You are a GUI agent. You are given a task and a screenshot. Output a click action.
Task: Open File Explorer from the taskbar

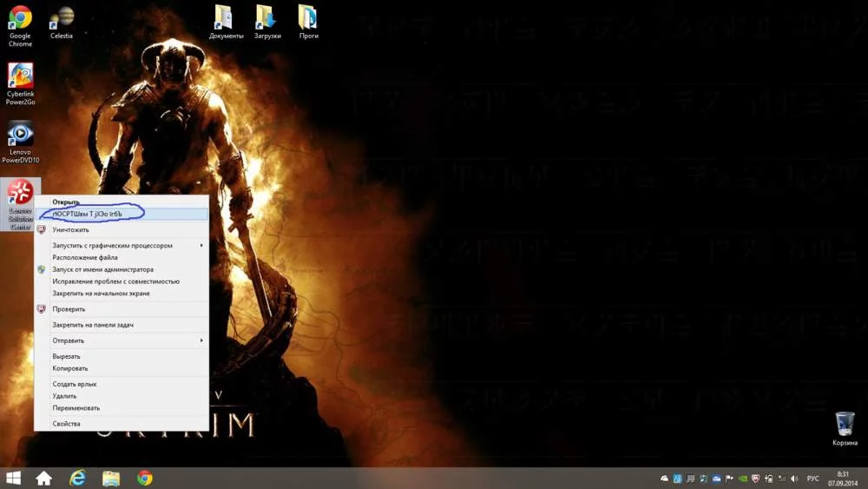[x=111, y=478]
